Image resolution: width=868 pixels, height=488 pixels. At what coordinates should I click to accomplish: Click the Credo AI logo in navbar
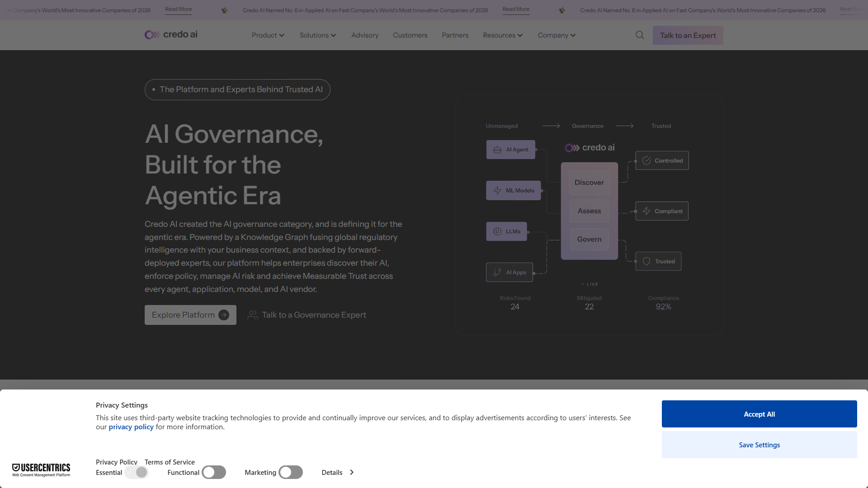click(171, 35)
